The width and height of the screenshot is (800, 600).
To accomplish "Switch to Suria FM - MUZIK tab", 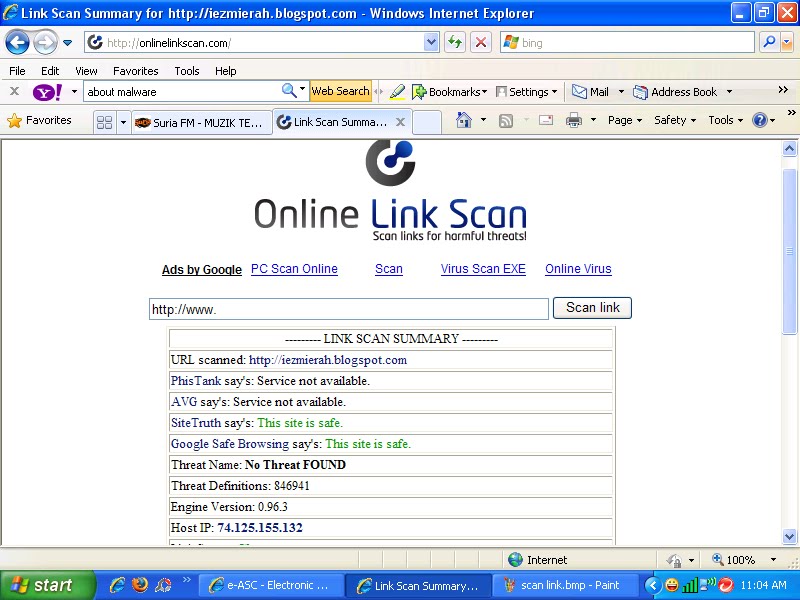I will 202,122.
